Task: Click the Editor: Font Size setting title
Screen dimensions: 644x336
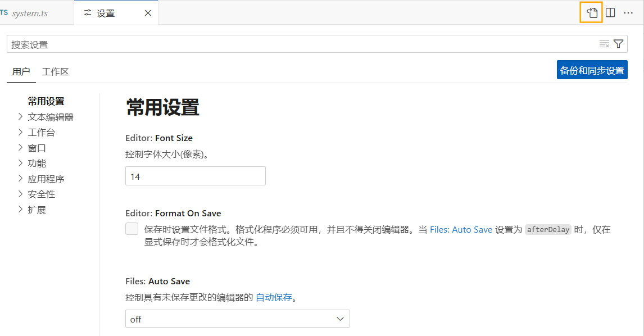Action: (x=159, y=138)
